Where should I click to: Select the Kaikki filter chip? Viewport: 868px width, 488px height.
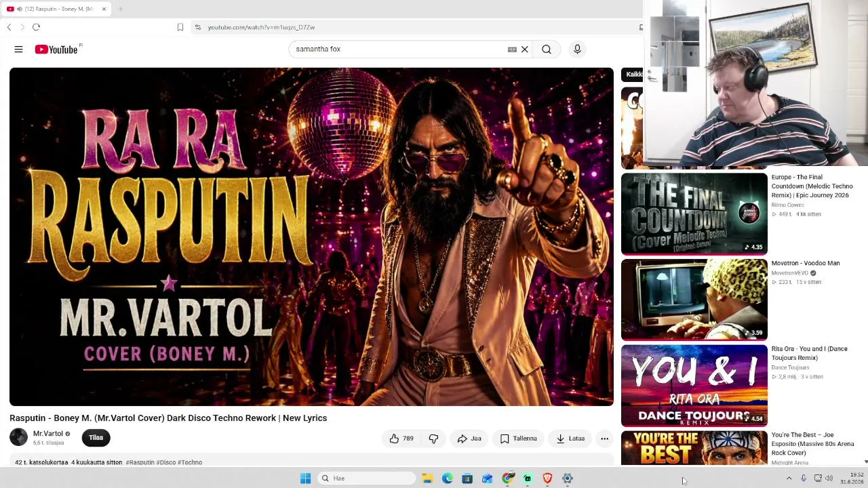point(633,75)
